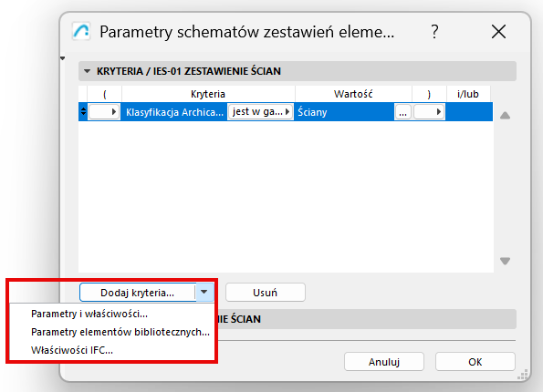Collapse the KRYTERIA / IES-01 ZESTAWIENIE ŚCIAN section

[x=88, y=71]
